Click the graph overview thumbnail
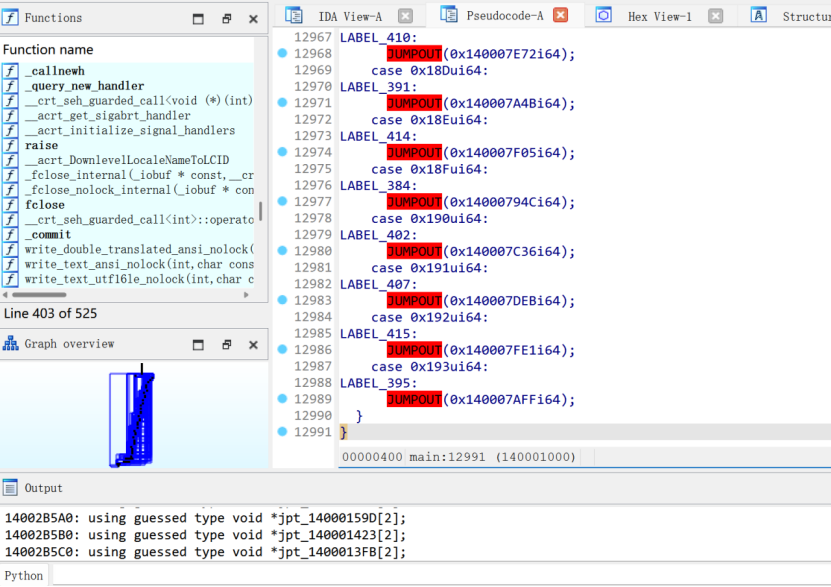This screenshot has width=831, height=587. (x=134, y=418)
